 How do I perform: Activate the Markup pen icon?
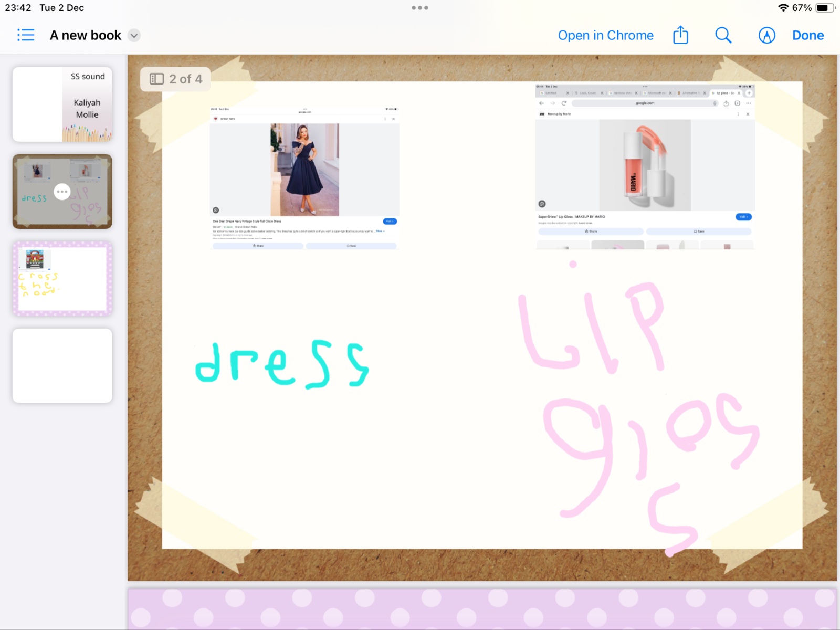pyautogui.click(x=766, y=35)
